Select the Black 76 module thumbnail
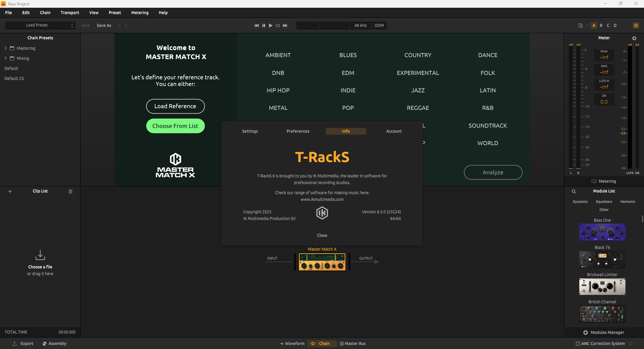Image resolution: width=644 pixels, height=349 pixels. click(x=602, y=259)
